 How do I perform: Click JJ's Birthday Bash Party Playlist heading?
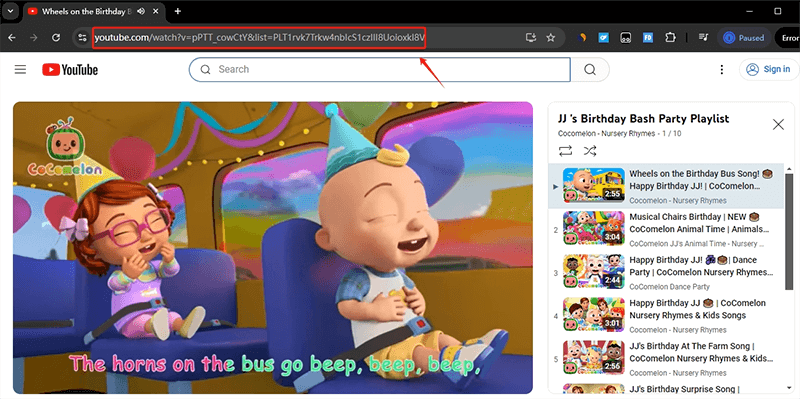point(643,119)
